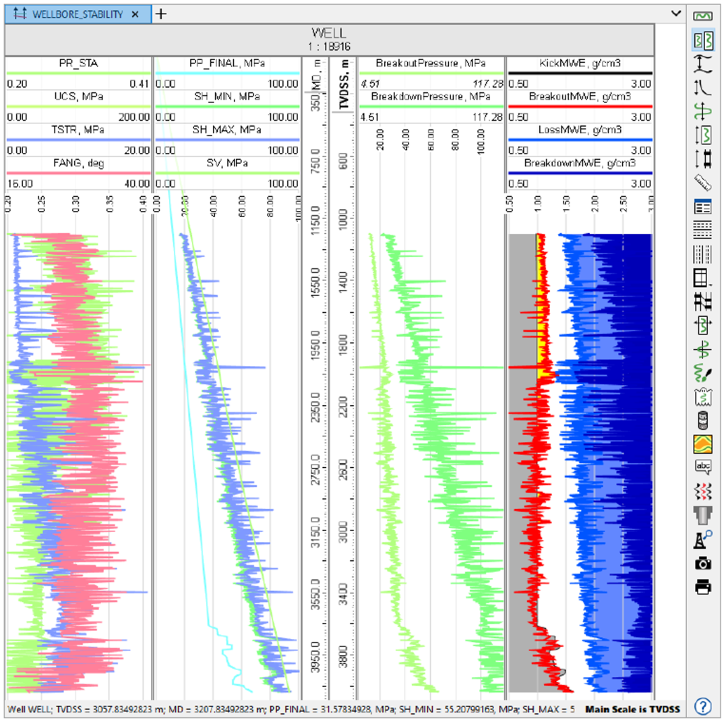Click the status bar well readout text
Viewport: 728px width, 722px height.
click(291, 709)
